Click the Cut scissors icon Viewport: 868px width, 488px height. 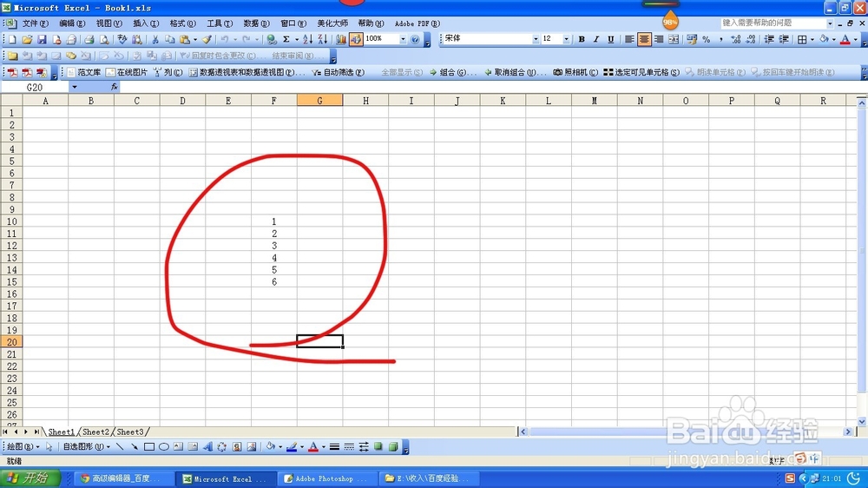coord(155,39)
